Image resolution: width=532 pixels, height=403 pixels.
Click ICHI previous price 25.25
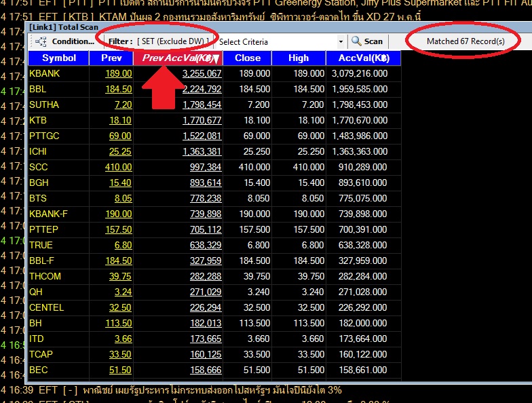click(120, 152)
